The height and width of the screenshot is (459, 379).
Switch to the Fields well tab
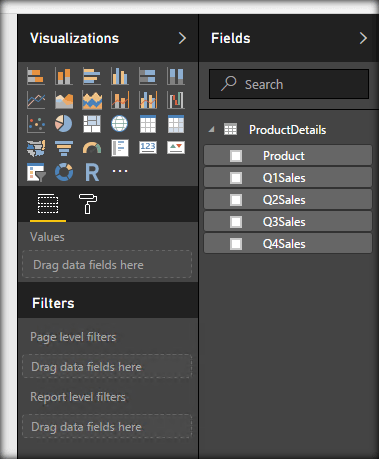point(48,203)
